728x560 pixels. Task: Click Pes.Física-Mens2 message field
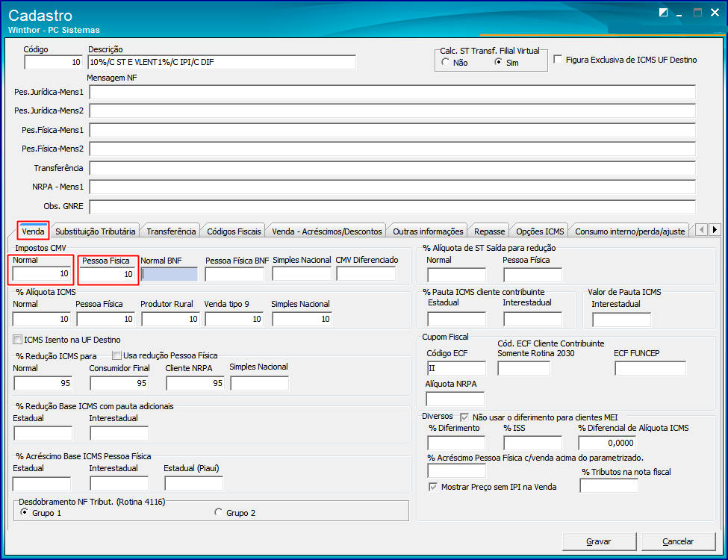pyautogui.click(x=393, y=149)
